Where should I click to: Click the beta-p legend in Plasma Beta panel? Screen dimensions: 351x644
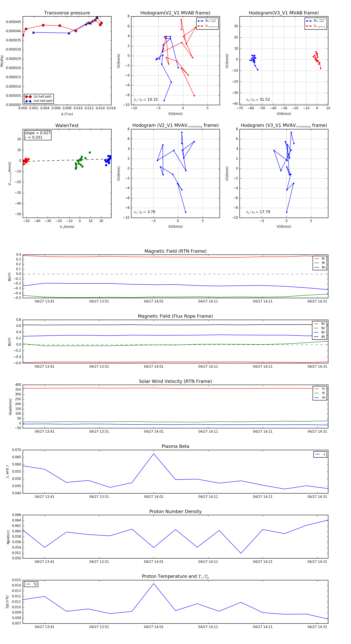coord(320,454)
